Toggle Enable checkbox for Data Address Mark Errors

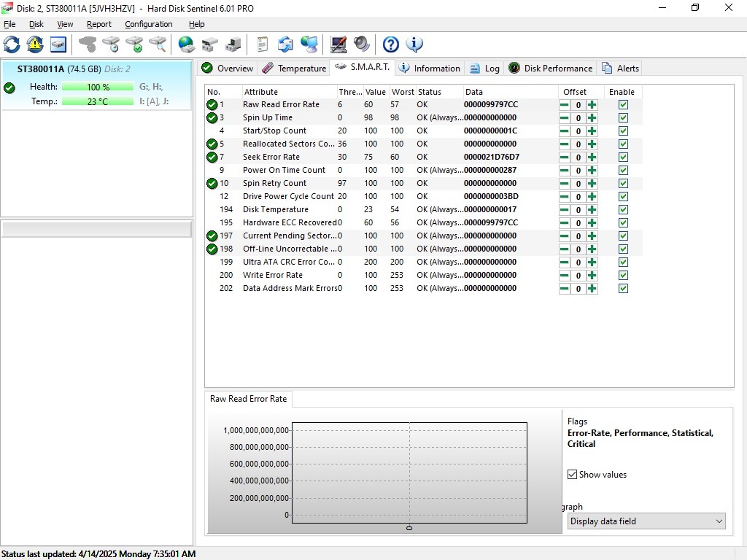tap(623, 288)
